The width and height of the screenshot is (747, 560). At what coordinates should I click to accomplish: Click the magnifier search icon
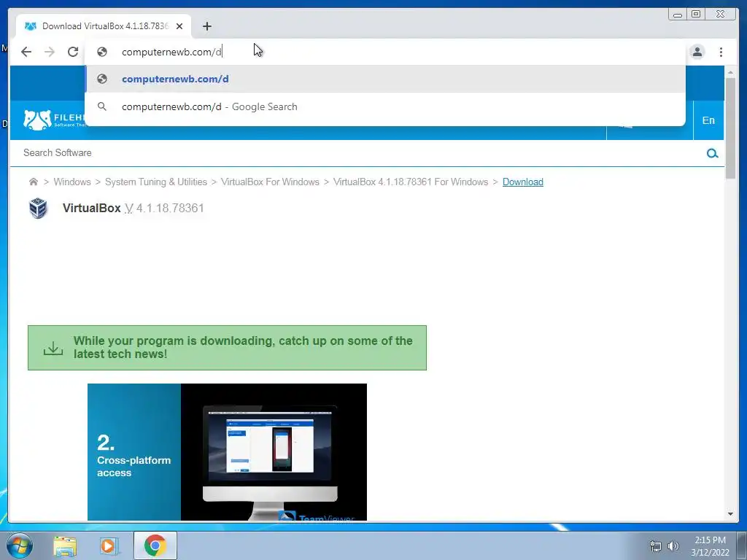point(712,153)
